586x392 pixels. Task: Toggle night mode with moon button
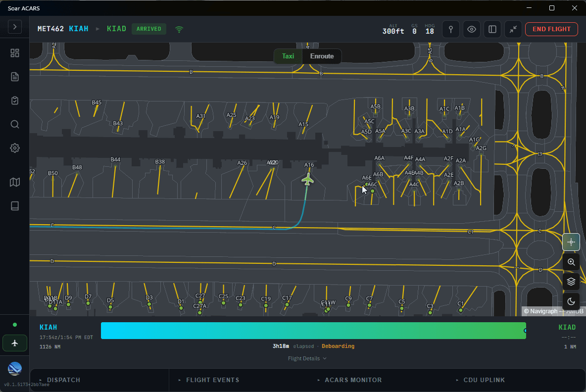pos(571,301)
